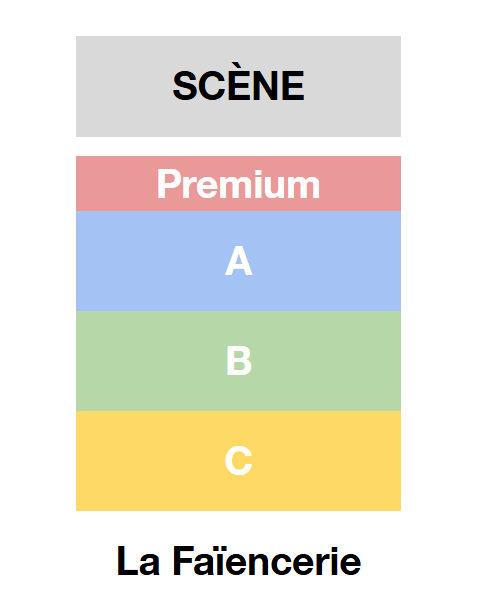Click the white Premium label text
Screen dimensions: 477x606
238,184
